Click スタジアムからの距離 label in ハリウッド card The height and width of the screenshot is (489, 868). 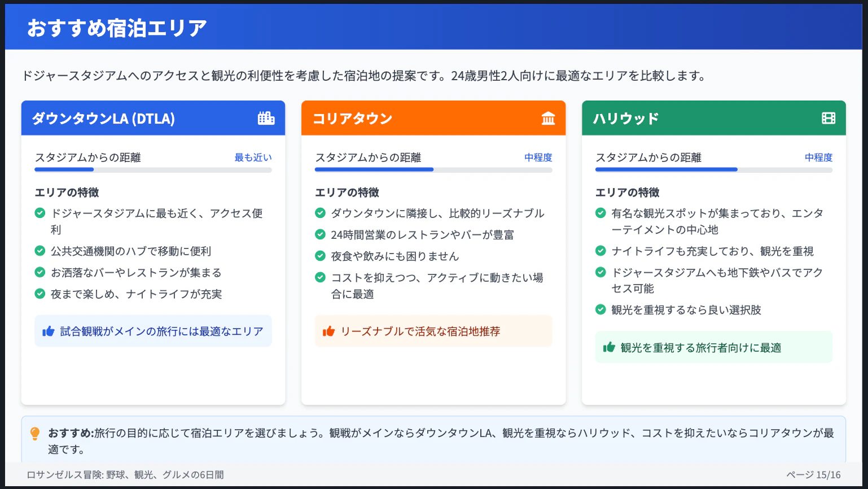(648, 158)
